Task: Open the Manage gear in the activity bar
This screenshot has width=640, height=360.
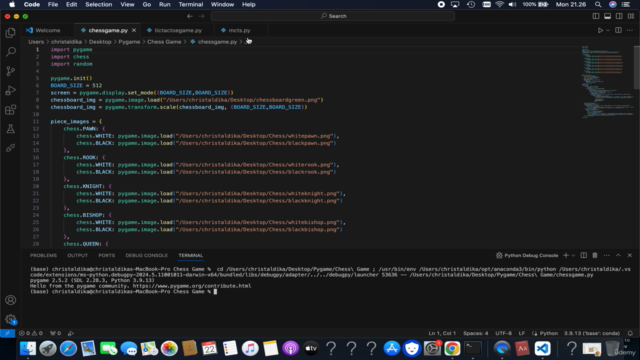Action: pyautogui.click(x=11, y=319)
